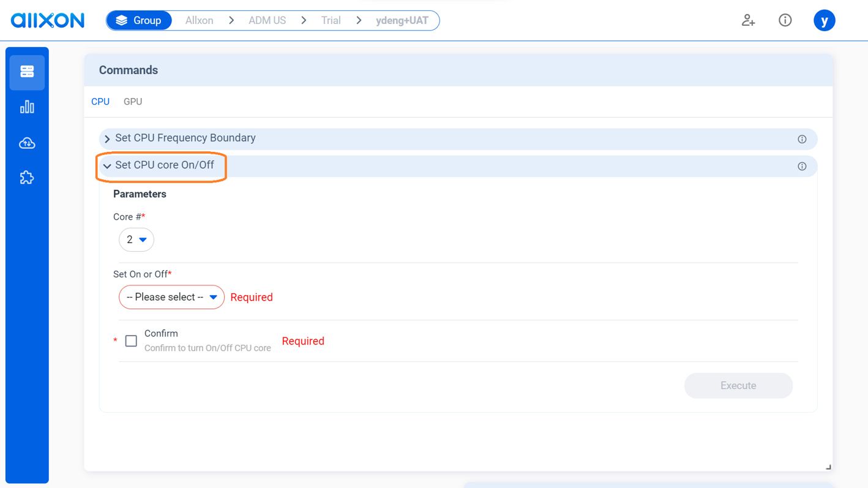Check the Confirm checkbox to turn On/Off CPU core
Image resolution: width=868 pixels, height=488 pixels.
[x=131, y=340]
